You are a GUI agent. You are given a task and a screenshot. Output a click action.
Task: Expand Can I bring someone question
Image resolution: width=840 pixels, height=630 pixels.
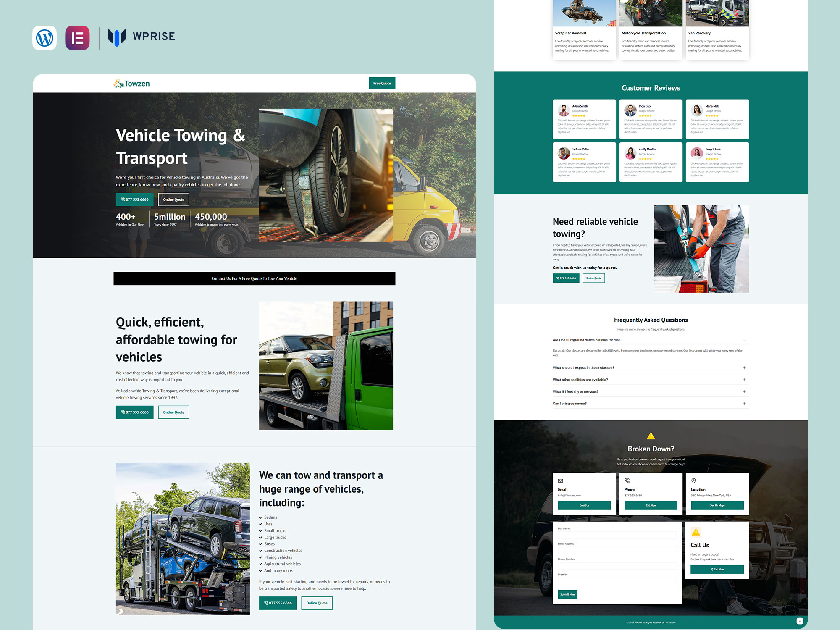click(x=651, y=404)
